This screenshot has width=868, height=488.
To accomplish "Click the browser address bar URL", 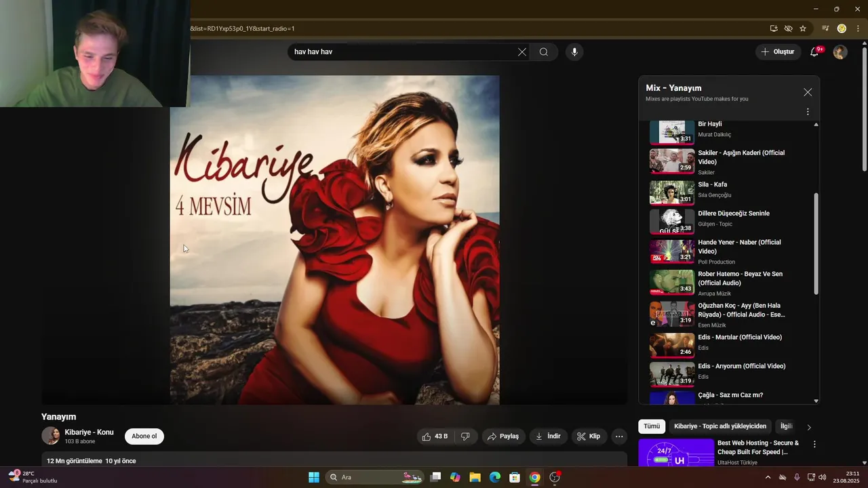I will point(241,28).
